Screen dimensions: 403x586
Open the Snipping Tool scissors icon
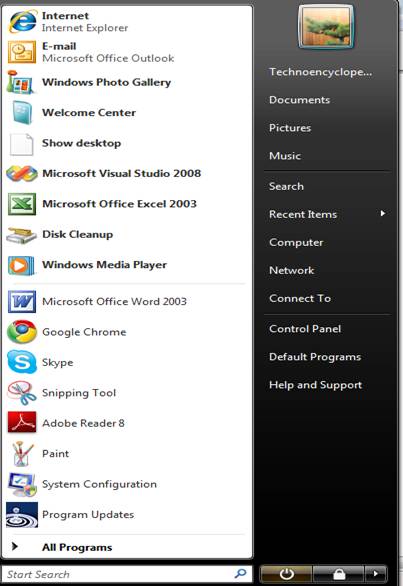[x=22, y=392]
